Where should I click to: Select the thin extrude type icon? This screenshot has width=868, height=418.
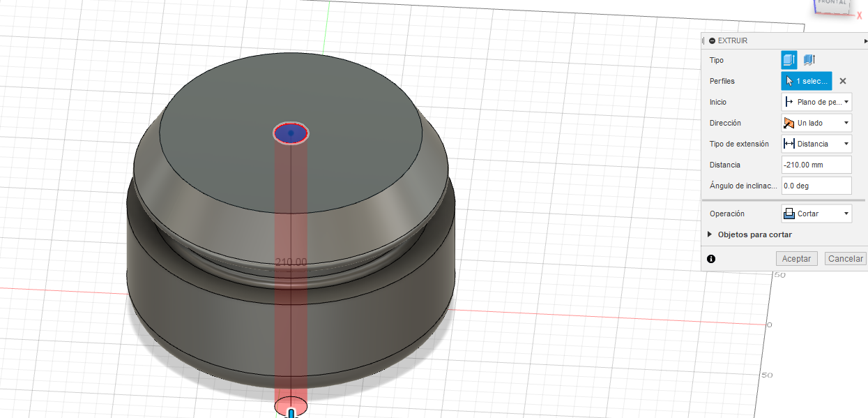coord(809,60)
